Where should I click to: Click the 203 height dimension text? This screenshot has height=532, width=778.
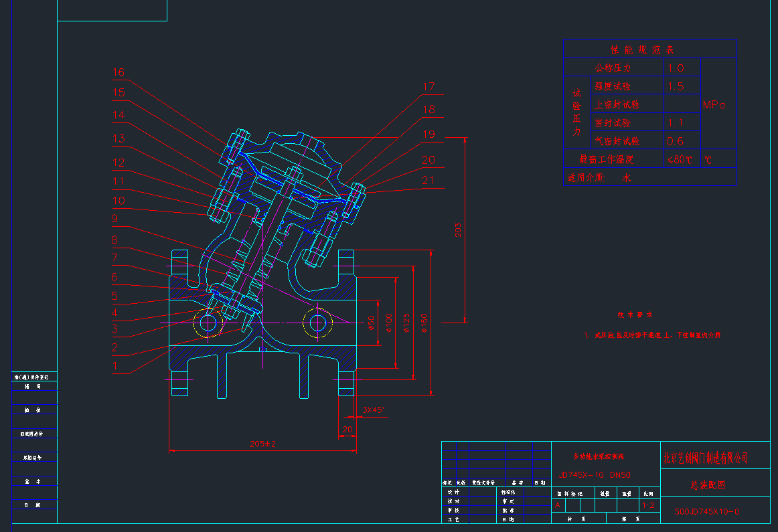tap(458, 230)
